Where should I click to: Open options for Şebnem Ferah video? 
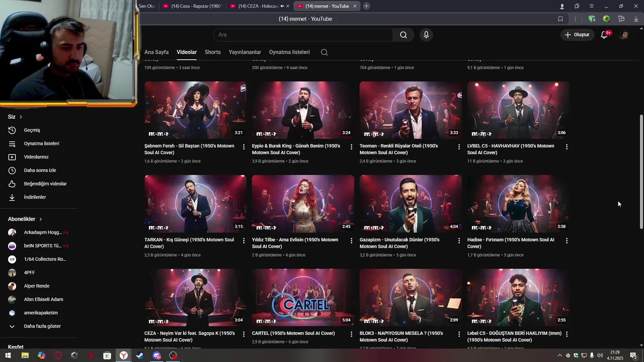[244, 147]
